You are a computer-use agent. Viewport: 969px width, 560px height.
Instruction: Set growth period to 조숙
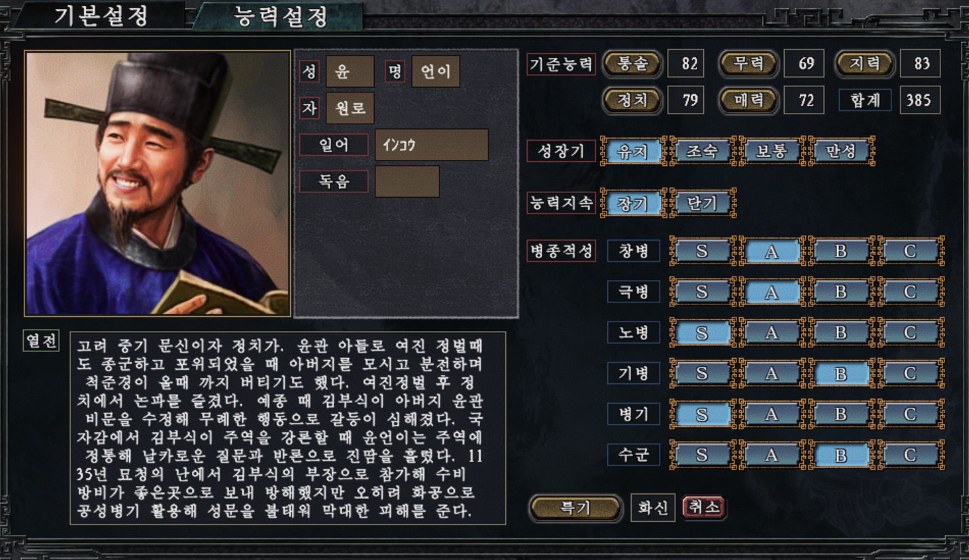tap(702, 151)
